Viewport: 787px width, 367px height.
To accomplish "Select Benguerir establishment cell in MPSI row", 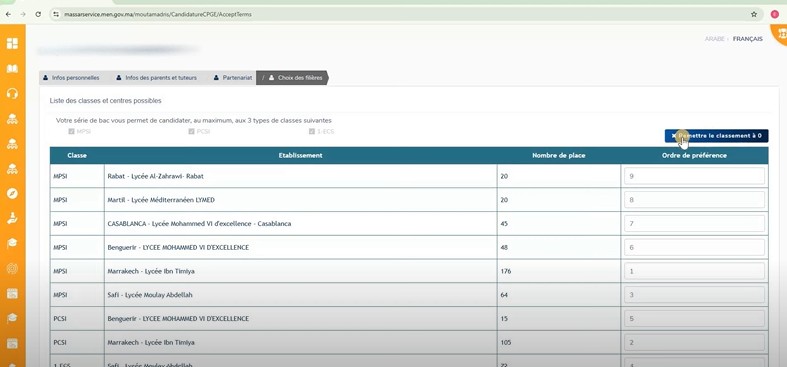I will [x=300, y=248].
